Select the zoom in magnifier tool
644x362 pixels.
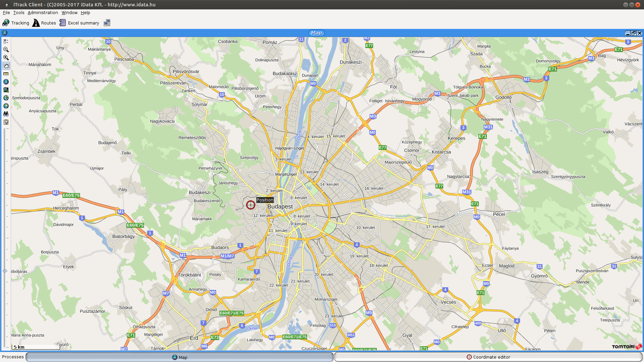[6, 58]
